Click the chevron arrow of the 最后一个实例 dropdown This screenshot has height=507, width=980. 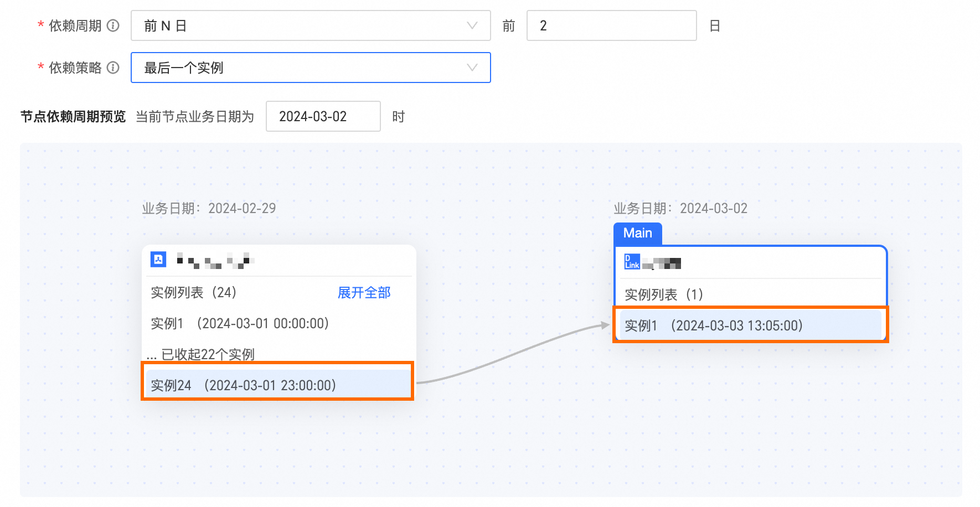click(x=472, y=68)
